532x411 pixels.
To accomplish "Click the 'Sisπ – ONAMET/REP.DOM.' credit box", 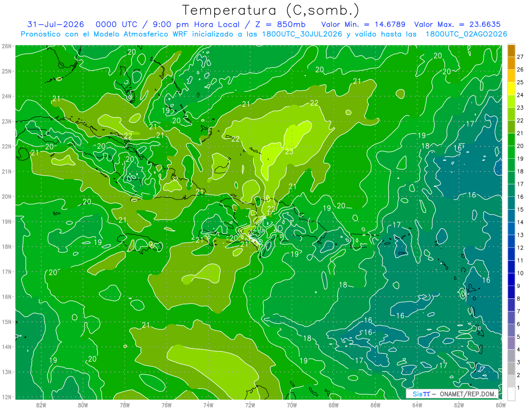I will (x=452, y=394).
